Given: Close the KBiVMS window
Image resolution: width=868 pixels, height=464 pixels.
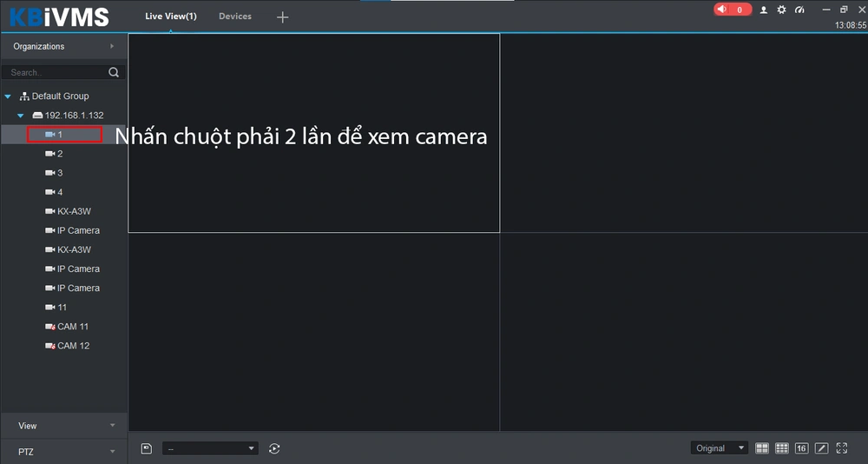Looking at the screenshot, I should (861, 10).
